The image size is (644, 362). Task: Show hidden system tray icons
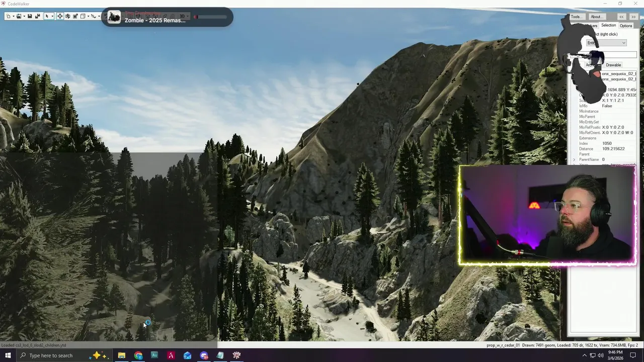[x=585, y=355]
